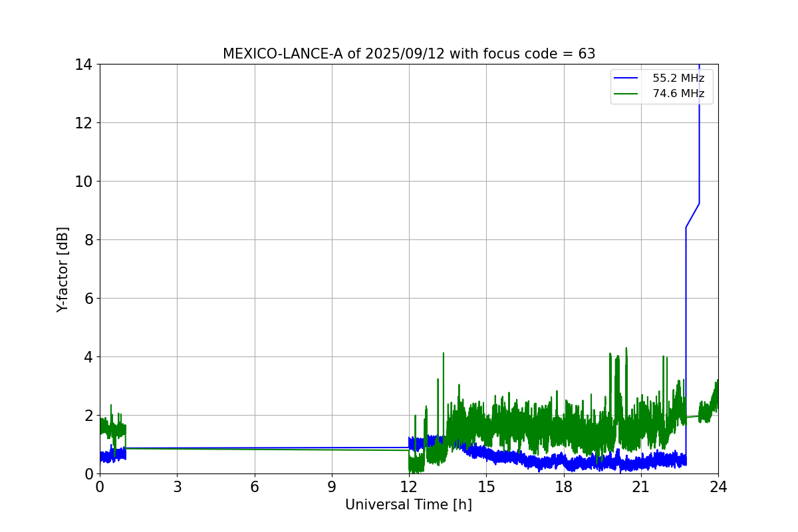Click the blue legend line sample
The width and height of the screenshot is (798, 532).
(627, 78)
